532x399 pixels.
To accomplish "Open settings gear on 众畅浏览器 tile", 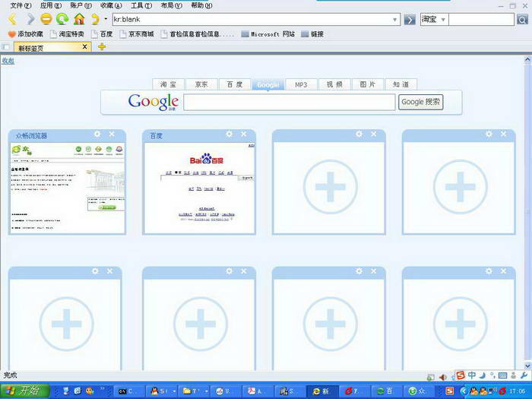I will click(97, 134).
